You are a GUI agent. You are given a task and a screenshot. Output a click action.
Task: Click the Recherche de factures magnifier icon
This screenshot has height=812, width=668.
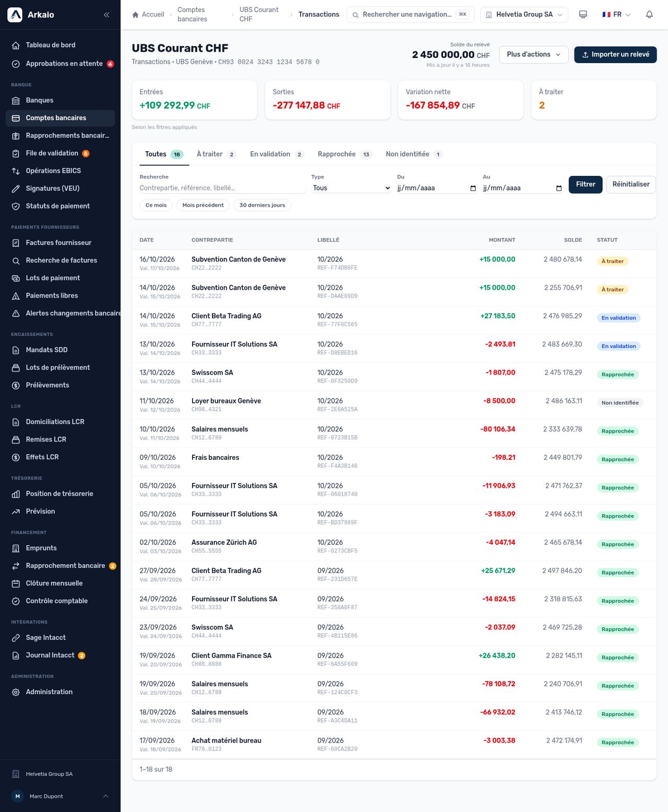tap(16, 261)
